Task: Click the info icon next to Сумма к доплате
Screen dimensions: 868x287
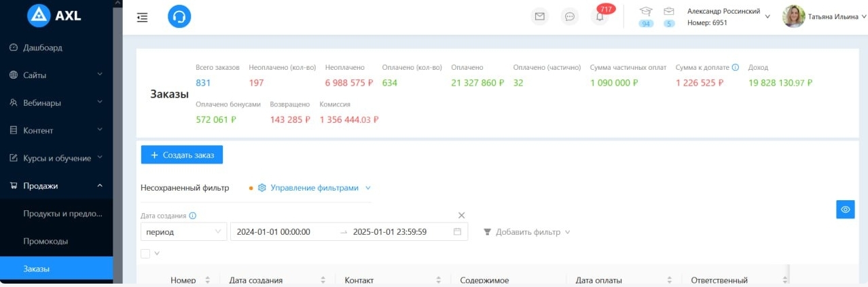Action: pyautogui.click(x=736, y=68)
